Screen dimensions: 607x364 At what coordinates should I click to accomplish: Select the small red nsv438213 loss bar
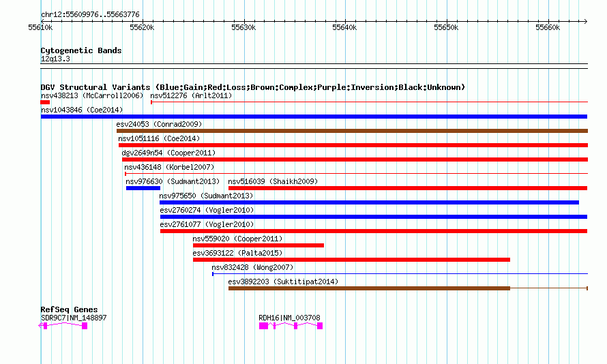click(x=45, y=102)
